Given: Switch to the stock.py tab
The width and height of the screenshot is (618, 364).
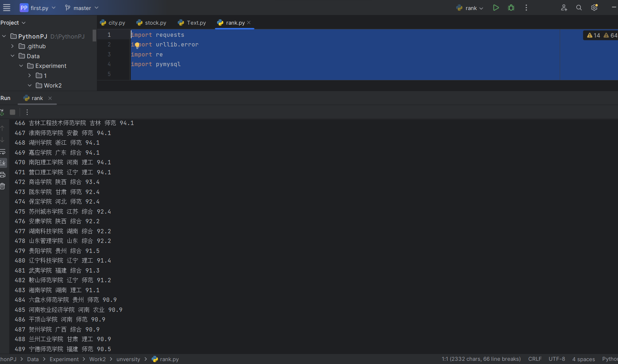Looking at the screenshot, I should (x=151, y=23).
